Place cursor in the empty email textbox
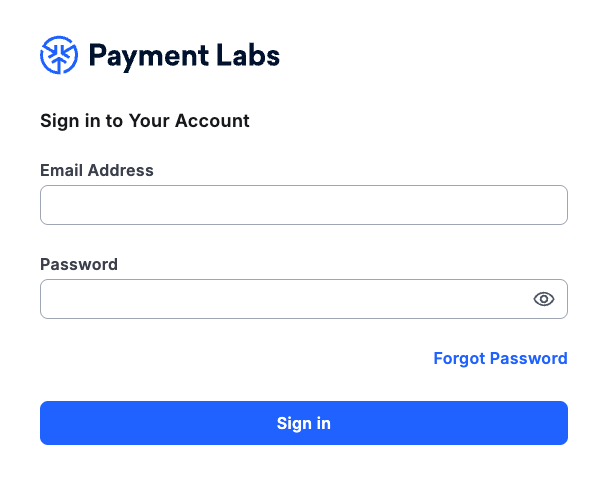This screenshot has width=612, height=486. 304,205
